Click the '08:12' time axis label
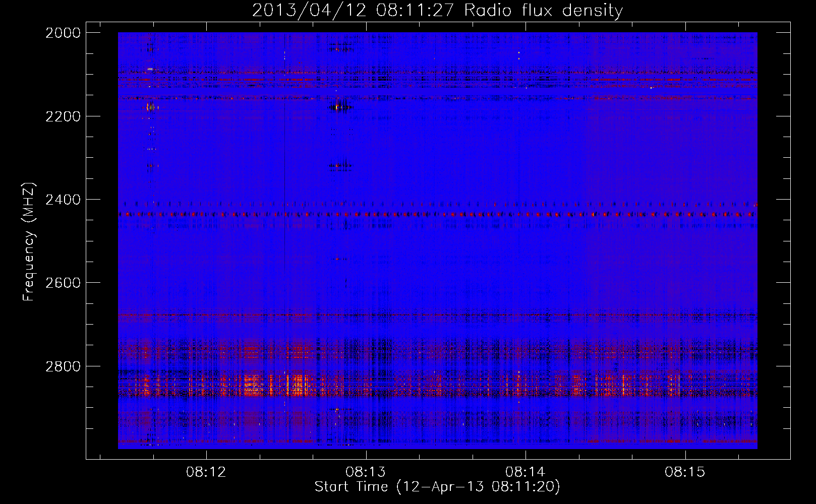 click(206, 472)
